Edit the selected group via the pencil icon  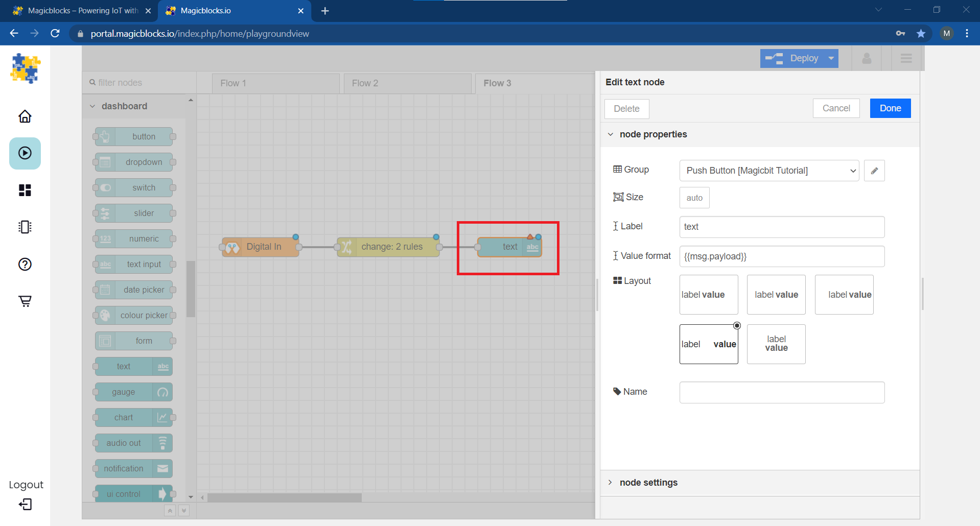click(874, 171)
